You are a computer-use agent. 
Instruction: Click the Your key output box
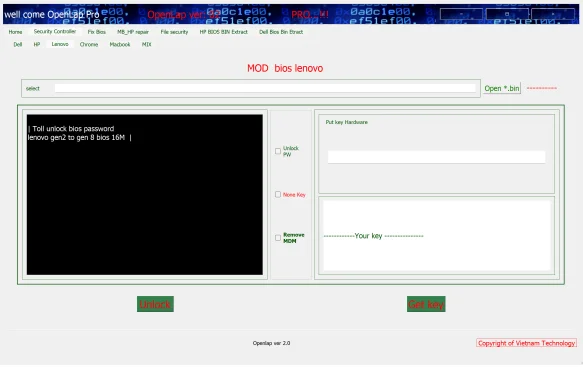(437, 235)
